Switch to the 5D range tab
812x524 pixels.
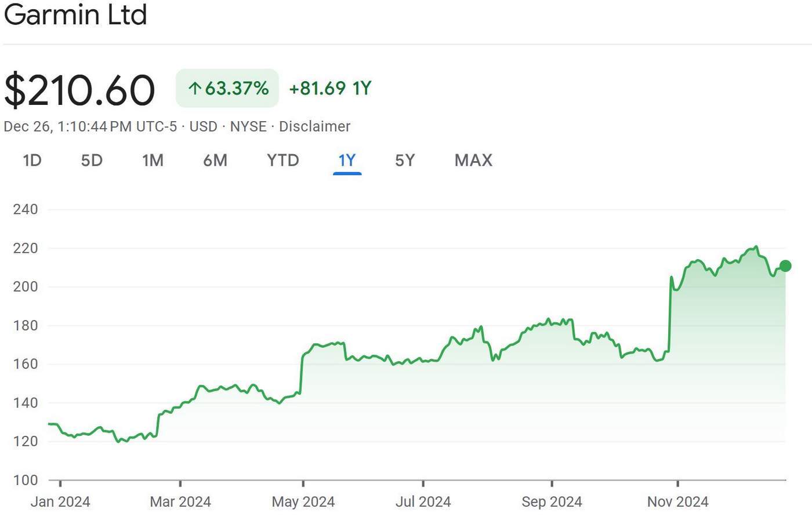click(x=92, y=161)
